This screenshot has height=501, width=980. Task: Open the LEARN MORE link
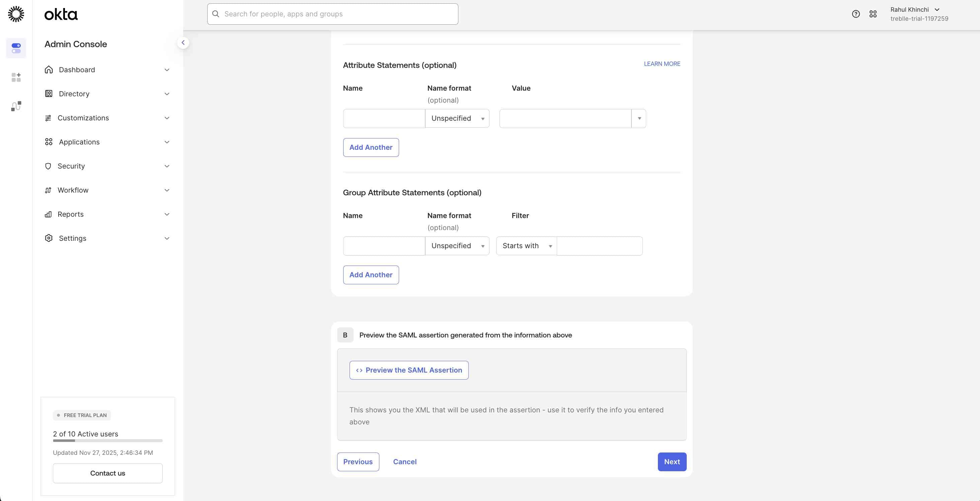point(662,64)
